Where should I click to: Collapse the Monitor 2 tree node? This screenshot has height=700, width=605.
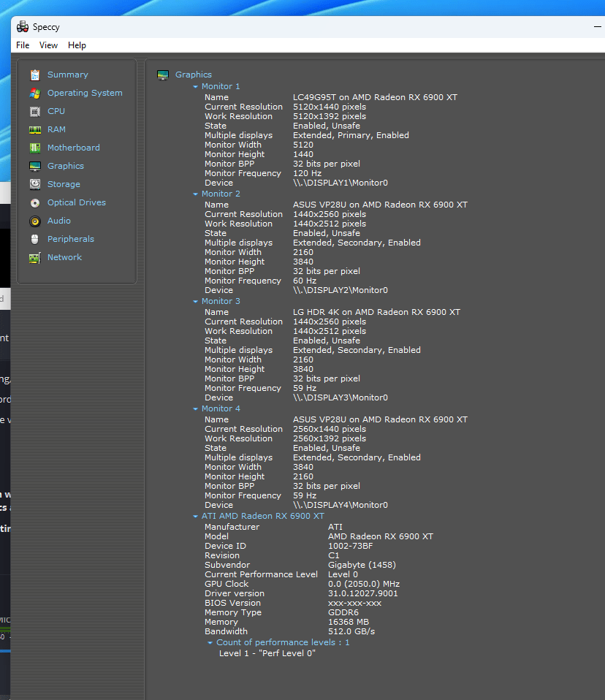tap(195, 194)
